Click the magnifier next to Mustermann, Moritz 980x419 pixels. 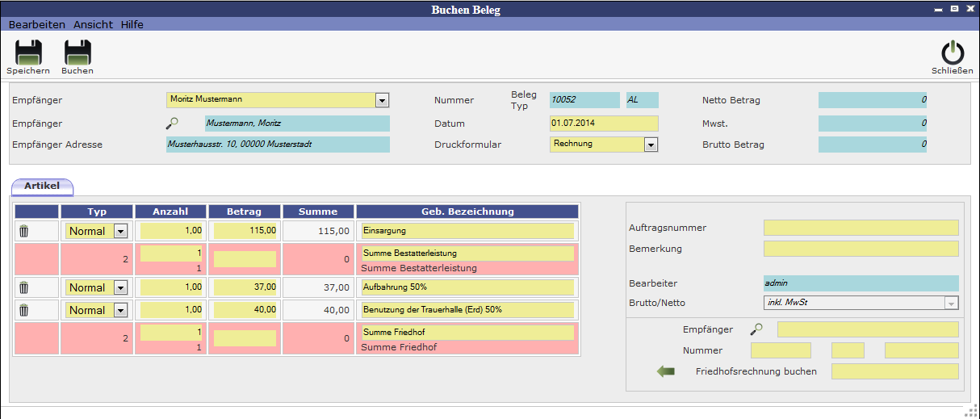[172, 124]
